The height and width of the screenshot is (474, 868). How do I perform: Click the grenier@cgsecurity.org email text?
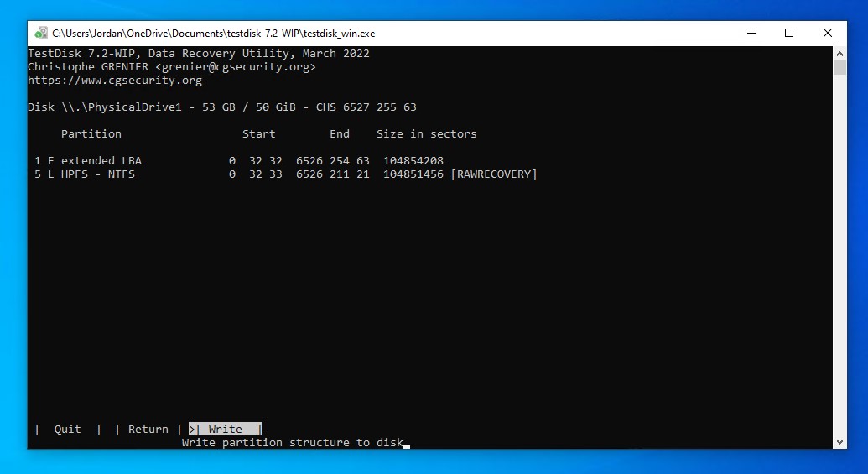[x=236, y=67]
